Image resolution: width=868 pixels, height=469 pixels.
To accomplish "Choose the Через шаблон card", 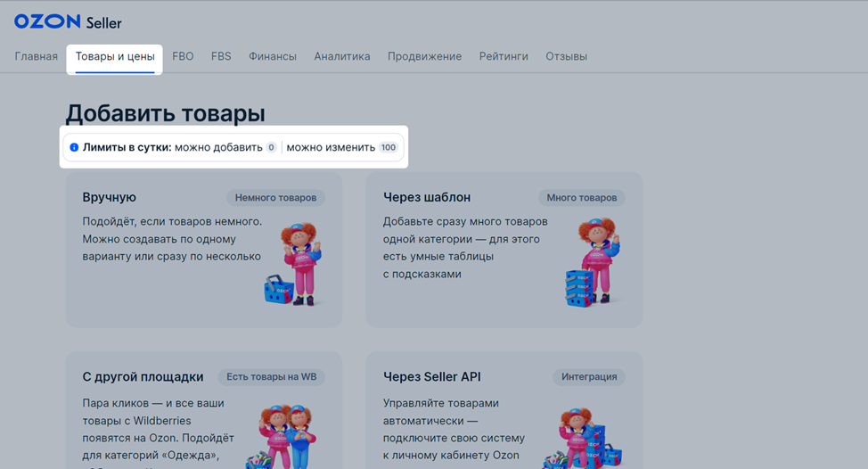I will click(504, 249).
